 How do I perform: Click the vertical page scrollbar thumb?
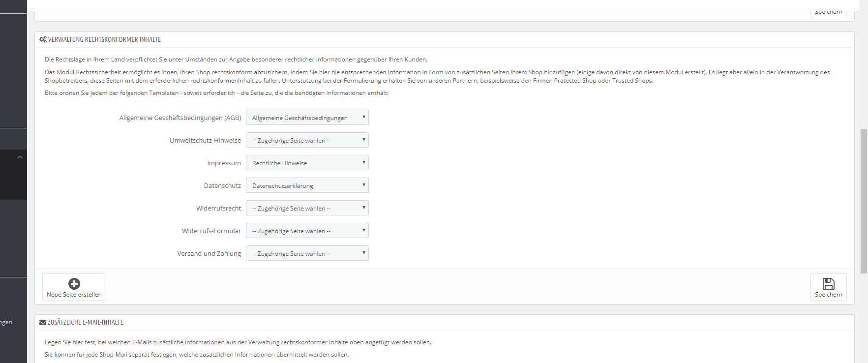[x=864, y=202]
